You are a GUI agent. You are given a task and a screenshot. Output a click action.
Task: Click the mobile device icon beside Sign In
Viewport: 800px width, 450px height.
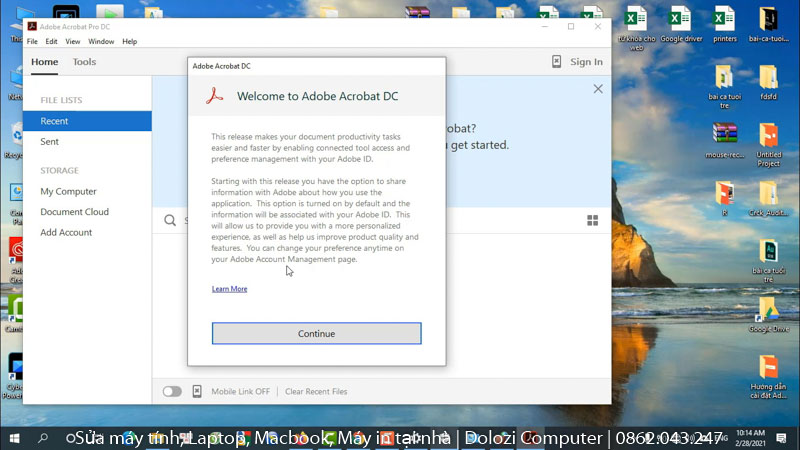pos(556,61)
